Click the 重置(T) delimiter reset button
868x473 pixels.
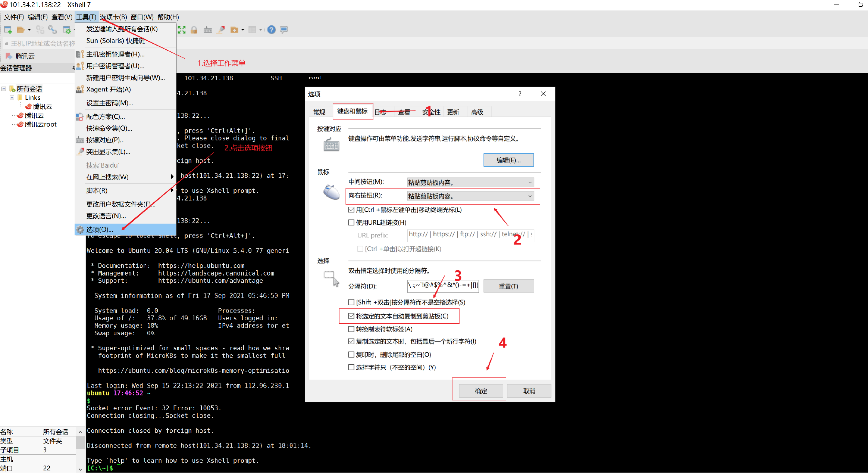(x=508, y=286)
